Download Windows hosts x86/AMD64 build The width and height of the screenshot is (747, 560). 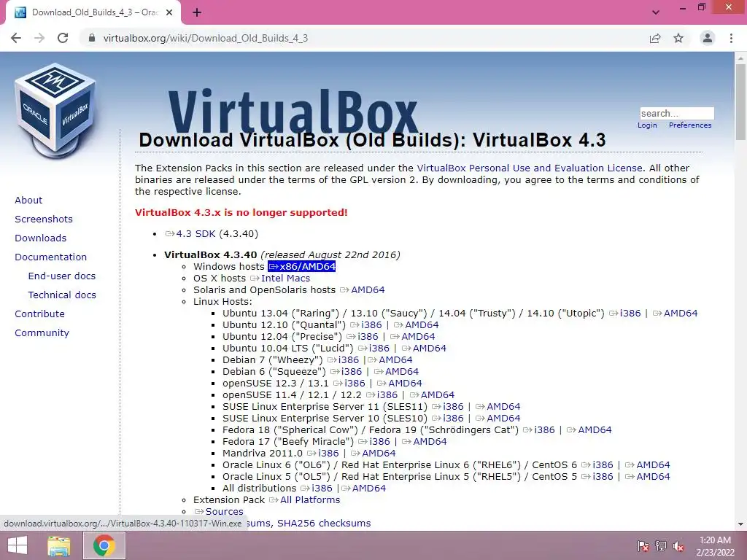(302, 267)
